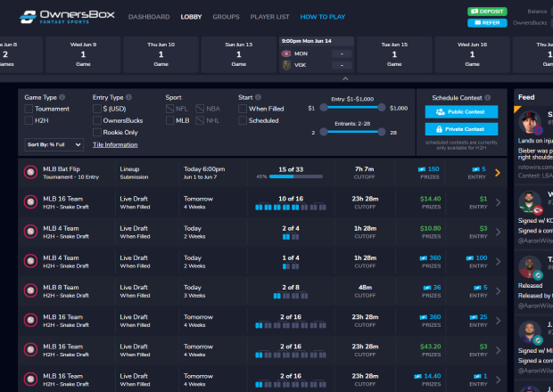Toggle the H2H checkbox
553x392 pixels.
point(29,120)
